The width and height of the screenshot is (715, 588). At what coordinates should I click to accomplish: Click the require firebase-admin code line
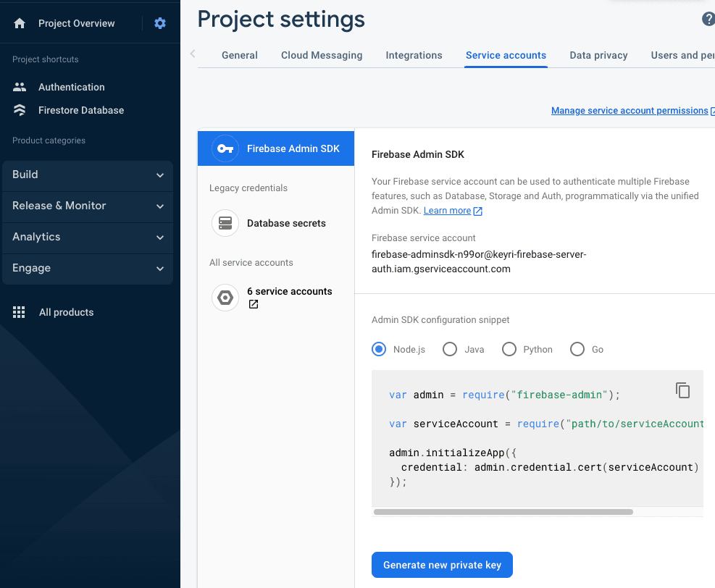coord(504,395)
